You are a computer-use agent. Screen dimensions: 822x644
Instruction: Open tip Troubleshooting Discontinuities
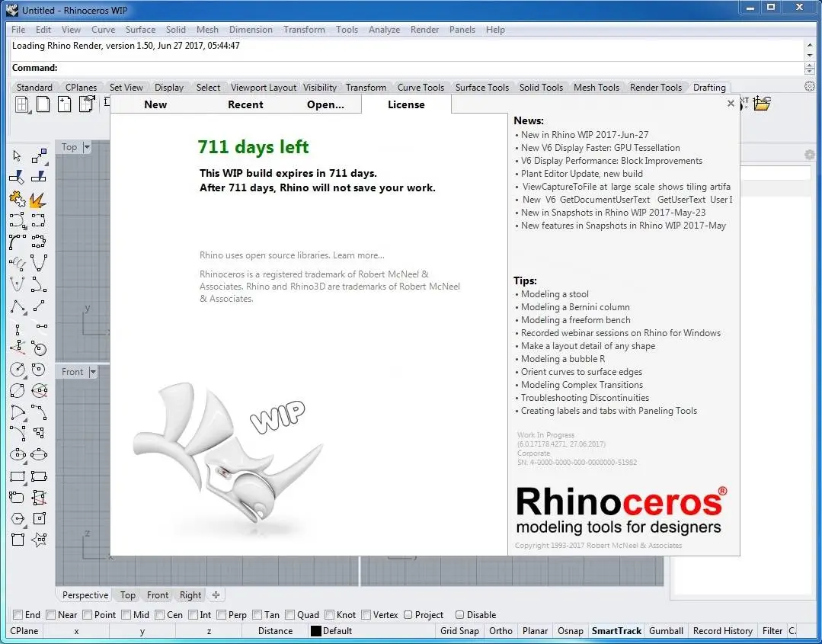[584, 398]
